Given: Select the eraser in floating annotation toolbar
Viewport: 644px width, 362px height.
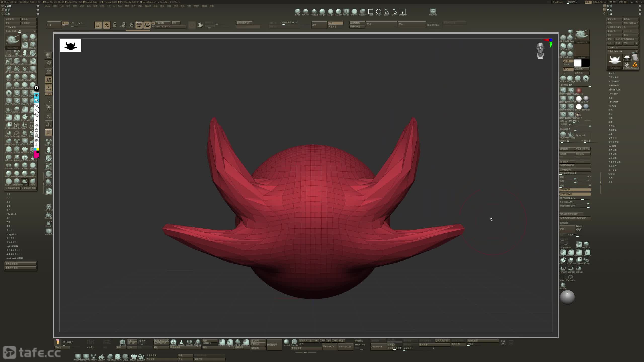Looking at the screenshot, I should (36, 115).
